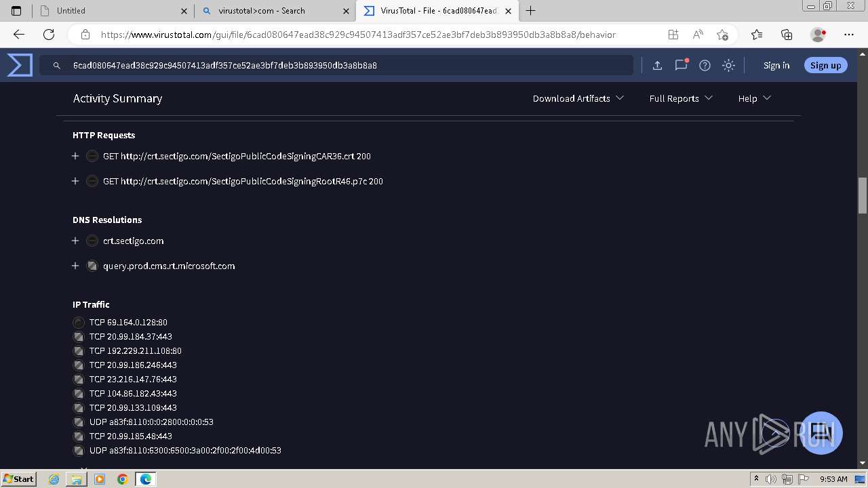The image size is (868, 488).
Task: Click the Windows Start button
Action: [x=18, y=479]
